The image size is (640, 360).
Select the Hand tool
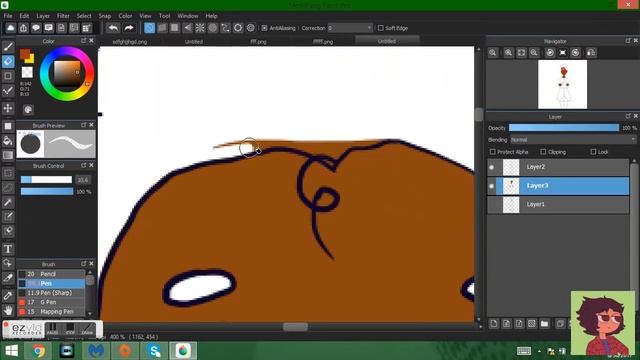[8, 311]
